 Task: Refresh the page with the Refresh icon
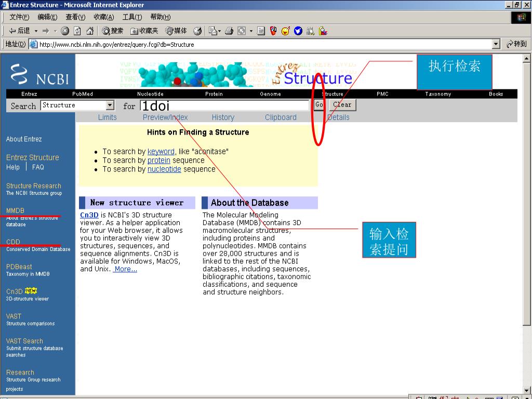point(77,31)
